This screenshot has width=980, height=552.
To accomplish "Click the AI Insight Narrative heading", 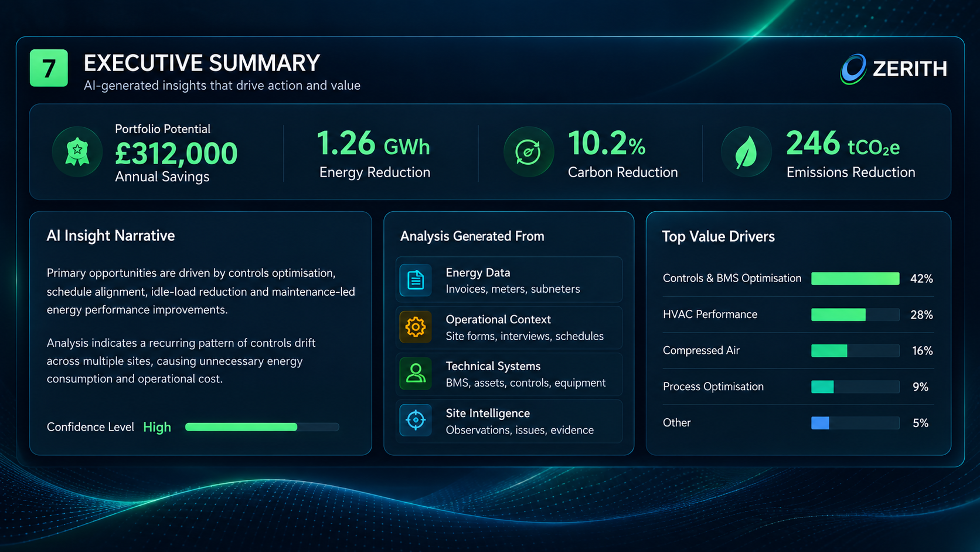I will tap(111, 236).
